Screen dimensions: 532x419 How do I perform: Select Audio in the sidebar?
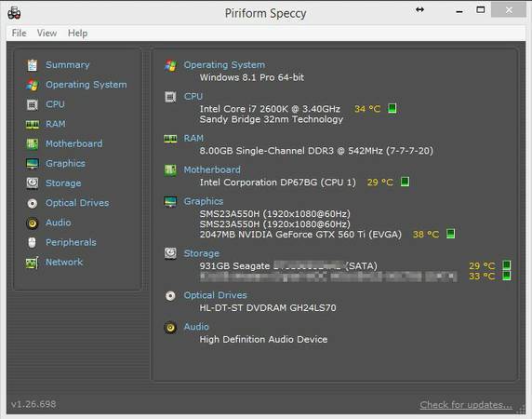pyautogui.click(x=59, y=223)
